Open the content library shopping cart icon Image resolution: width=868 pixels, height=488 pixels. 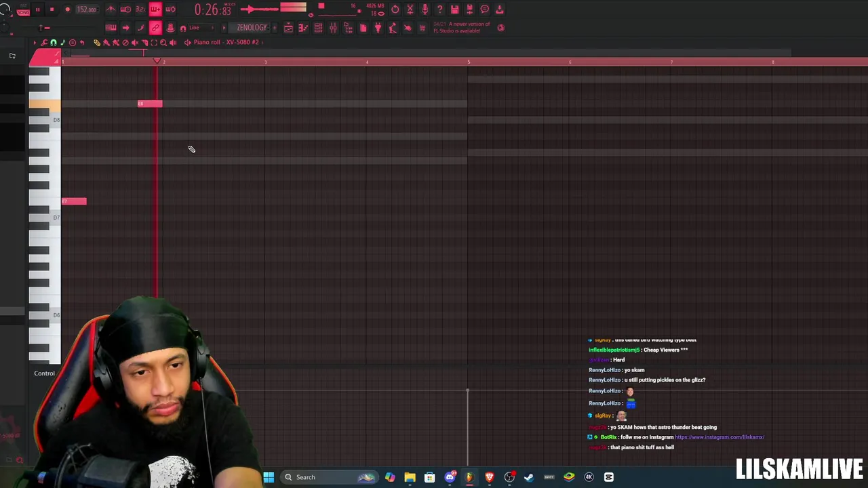pyautogui.click(x=422, y=28)
